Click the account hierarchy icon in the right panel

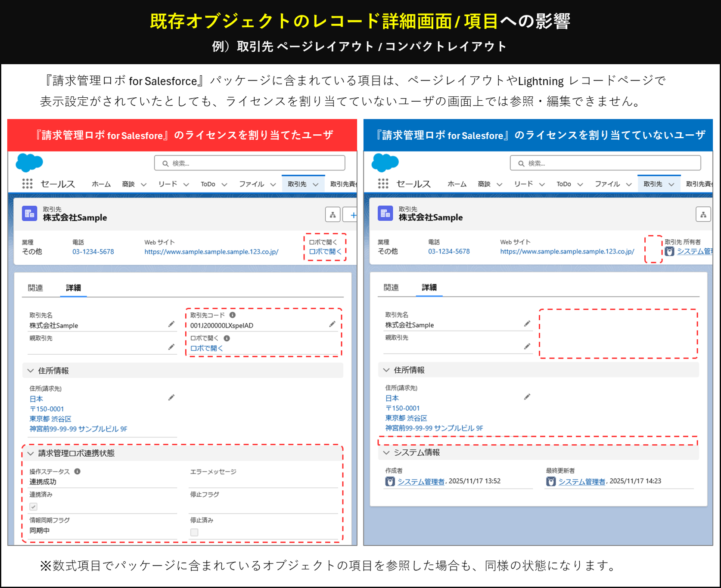703,214
